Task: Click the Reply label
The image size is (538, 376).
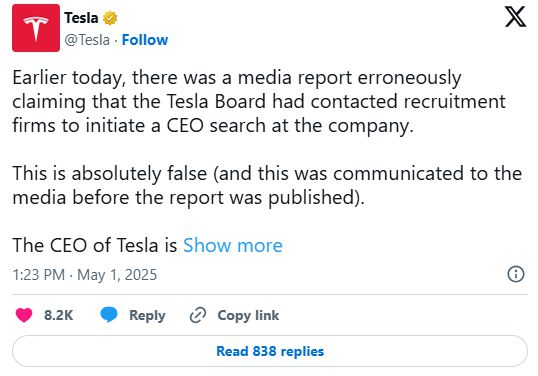Action: 147,315
